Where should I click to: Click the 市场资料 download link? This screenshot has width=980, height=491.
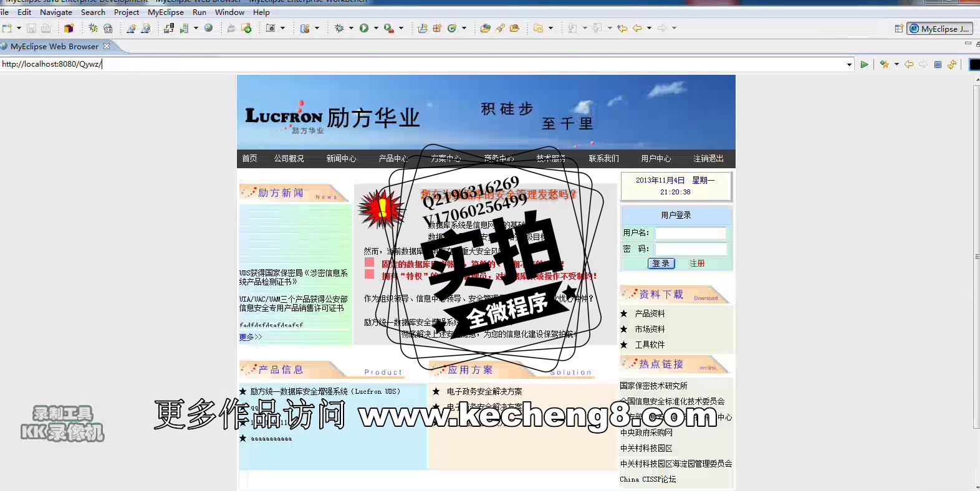point(650,329)
